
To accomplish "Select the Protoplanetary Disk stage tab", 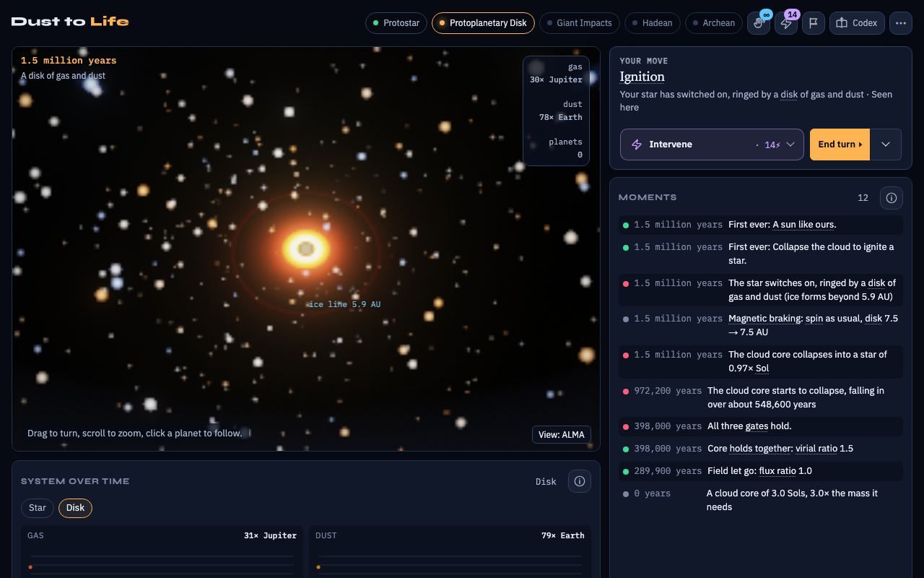I will coord(483,23).
